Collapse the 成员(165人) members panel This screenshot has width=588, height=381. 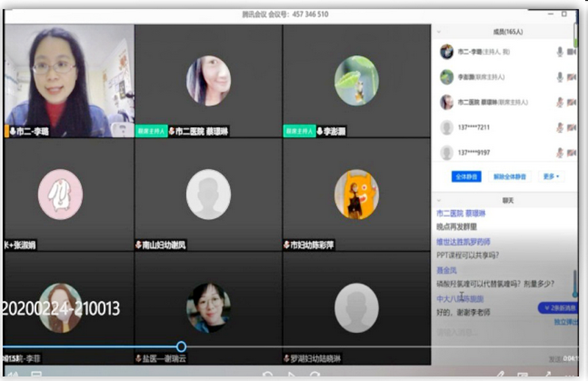click(439, 32)
